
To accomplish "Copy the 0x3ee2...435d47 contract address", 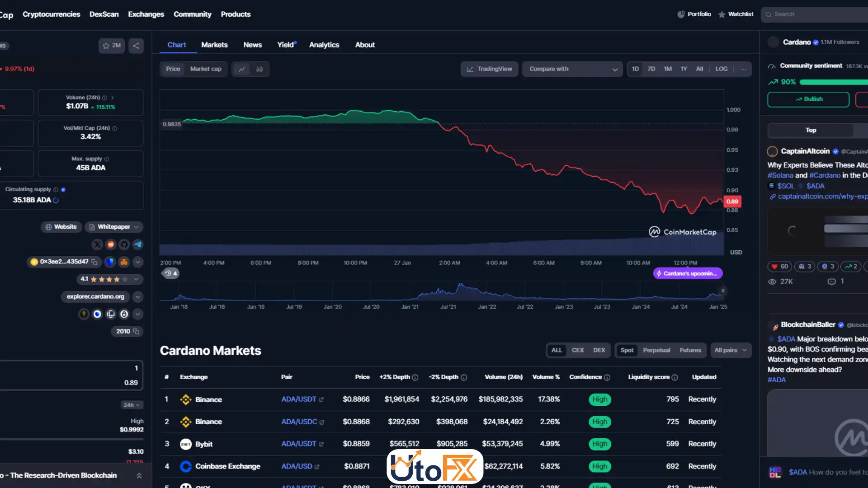I will [x=94, y=262].
